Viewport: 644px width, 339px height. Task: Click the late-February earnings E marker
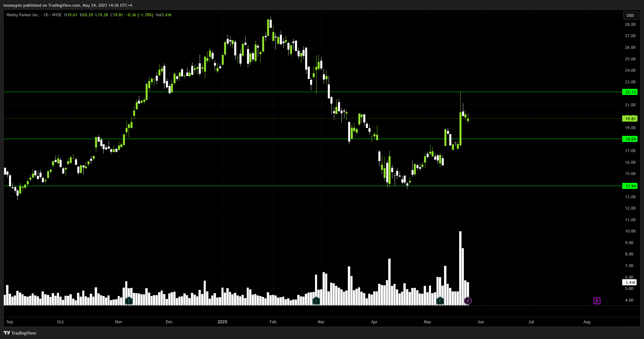(x=316, y=301)
